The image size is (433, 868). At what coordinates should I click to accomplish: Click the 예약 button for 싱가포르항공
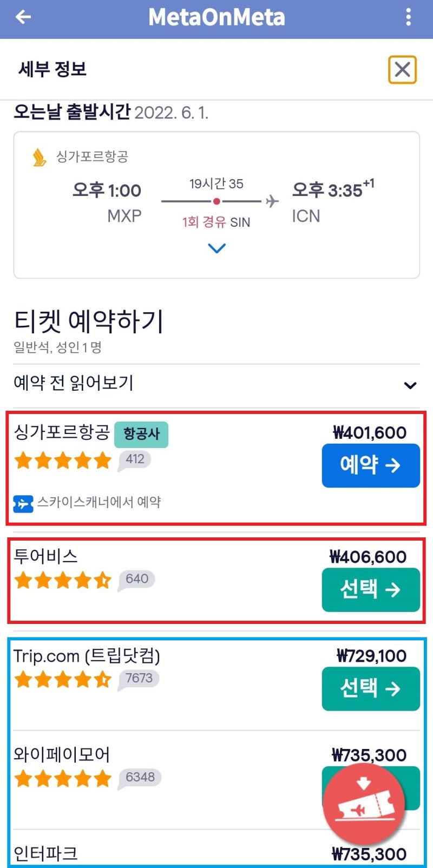coord(371,465)
